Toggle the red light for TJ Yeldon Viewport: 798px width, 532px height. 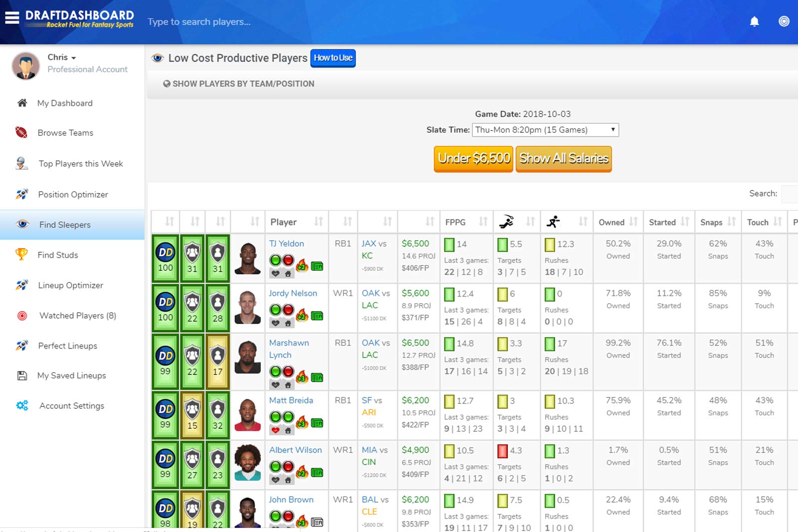click(x=288, y=260)
